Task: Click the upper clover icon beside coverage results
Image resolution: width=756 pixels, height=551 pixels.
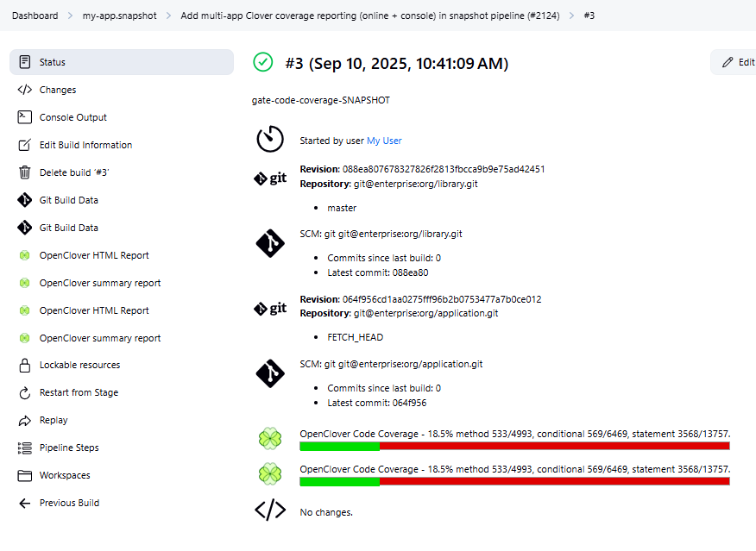Action: point(270,439)
